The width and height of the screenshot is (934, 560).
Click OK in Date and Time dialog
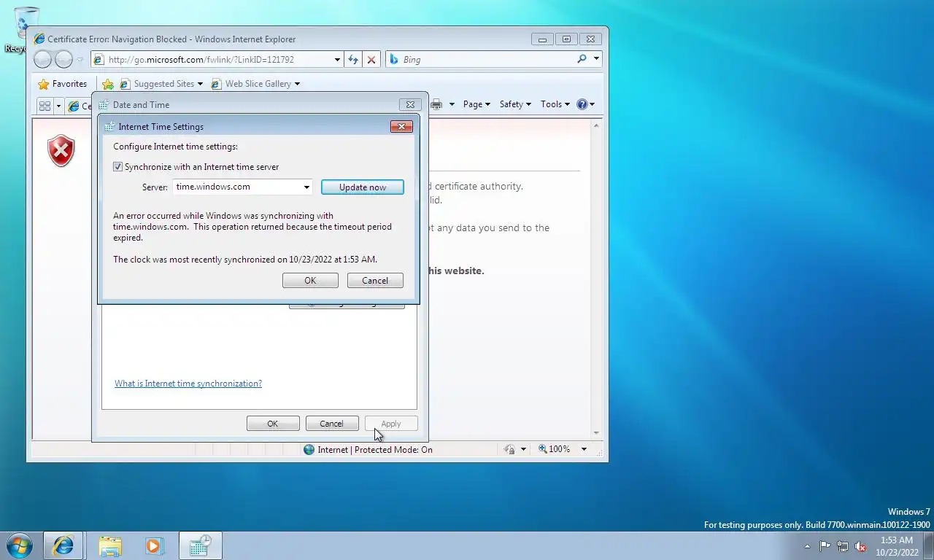(273, 424)
